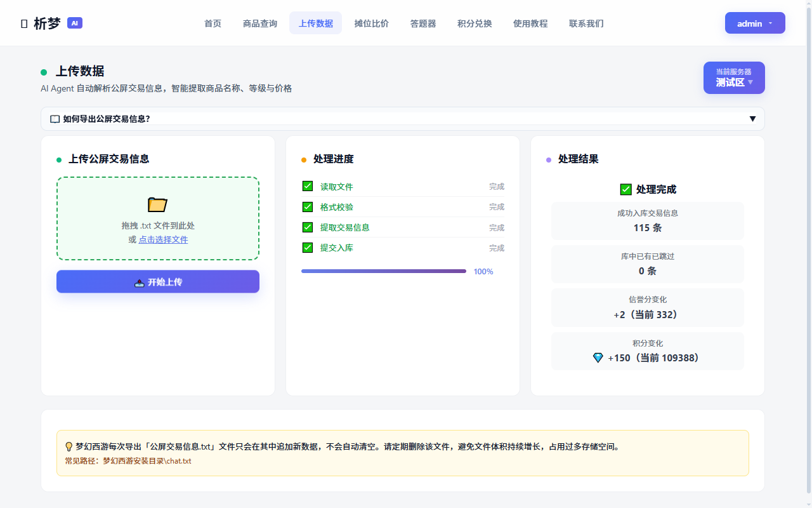This screenshot has width=812, height=508.
Task: Click the 成功入库交易信息 115 条 card
Action: [648, 221]
